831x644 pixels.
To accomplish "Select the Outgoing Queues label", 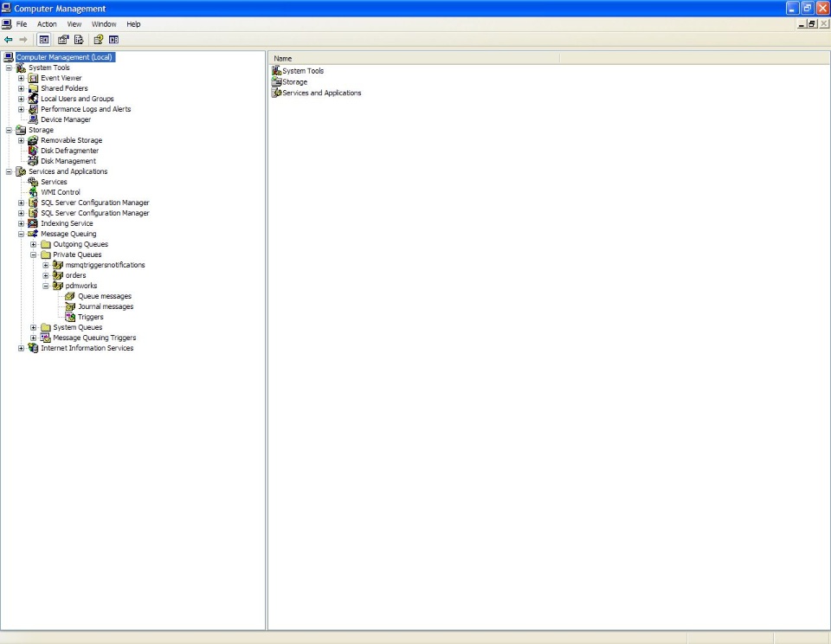I will (81, 244).
